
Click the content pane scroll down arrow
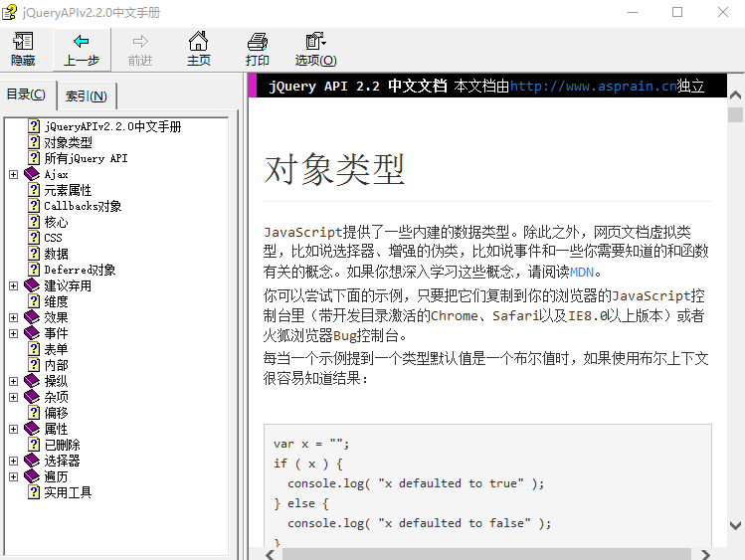click(735, 524)
